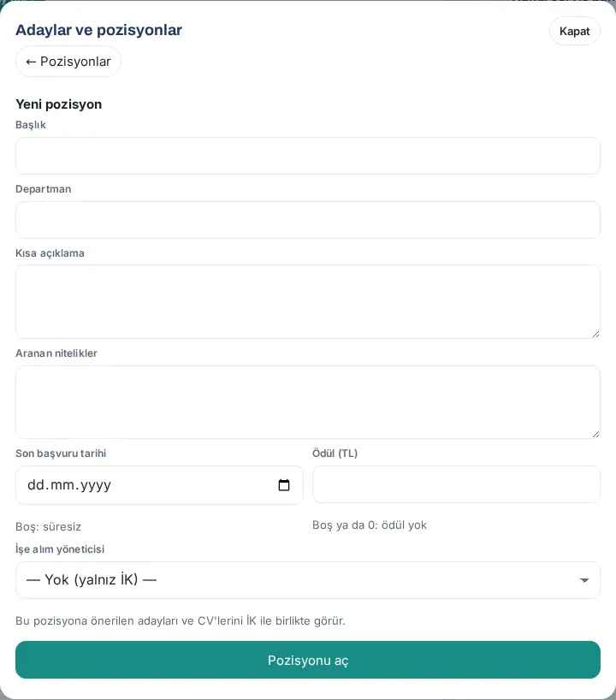The width and height of the screenshot is (616, 700).
Task: Click the Adaylar ve pozisyonlar heading
Action: 98,30
